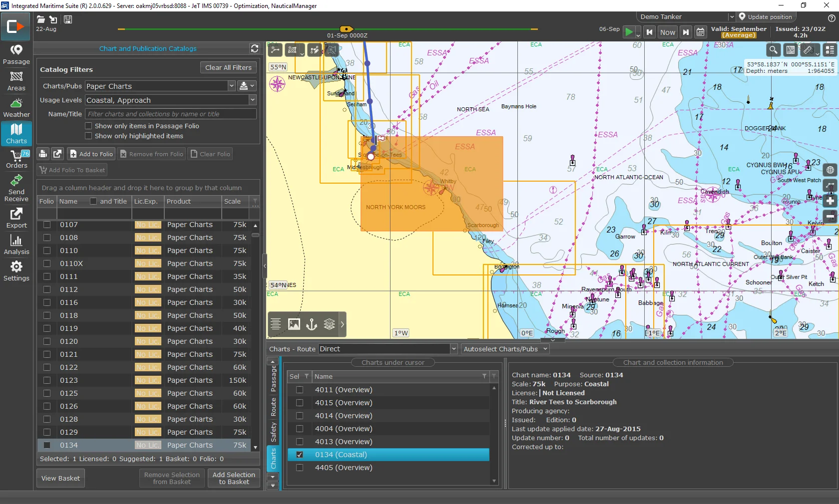Viewport: 839px width, 504px height.
Task: Click the View Basket button
Action: click(x=60, y=478)
